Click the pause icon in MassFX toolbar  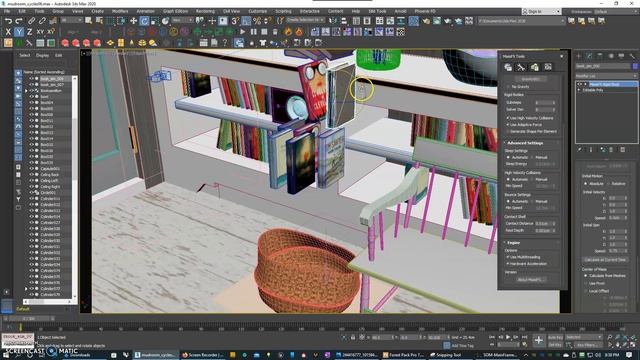point(253,31)
